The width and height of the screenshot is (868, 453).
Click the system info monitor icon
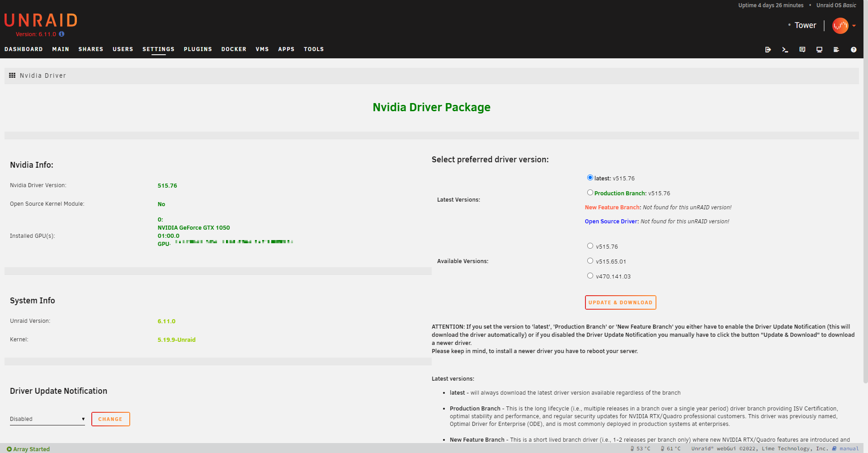click(819, 50)
